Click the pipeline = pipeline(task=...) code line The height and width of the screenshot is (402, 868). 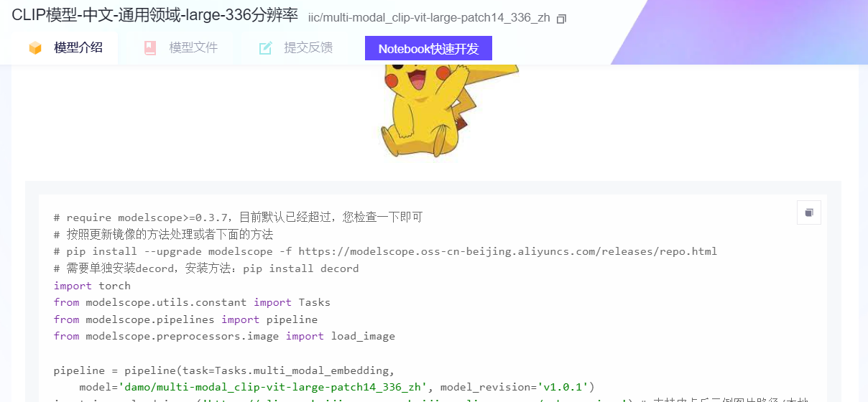(x=224, y=371)
